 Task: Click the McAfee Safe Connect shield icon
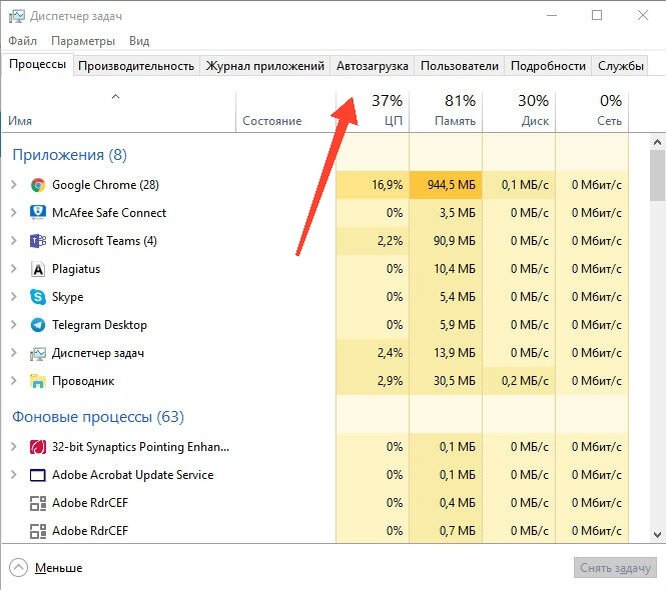(x=38, y=213)
